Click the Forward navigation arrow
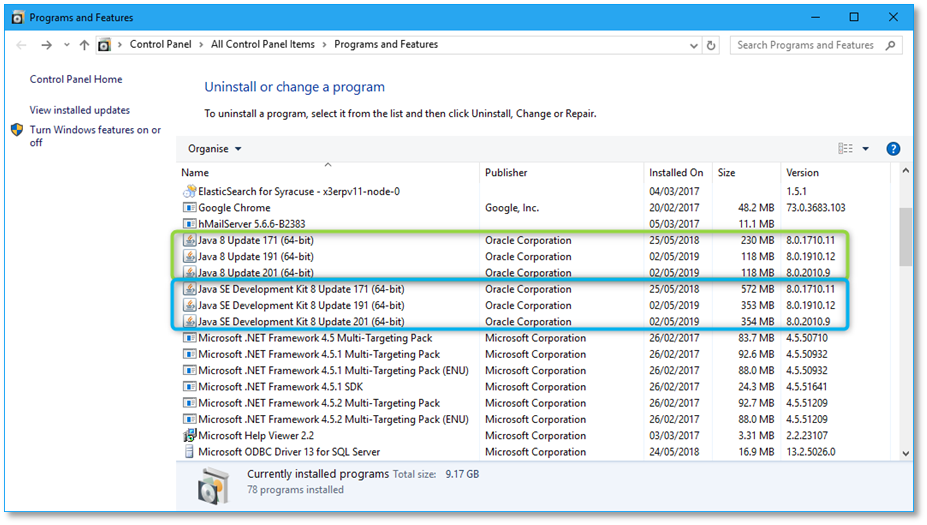Viewport: 927px width, 525px height. (x=46, y=45)
